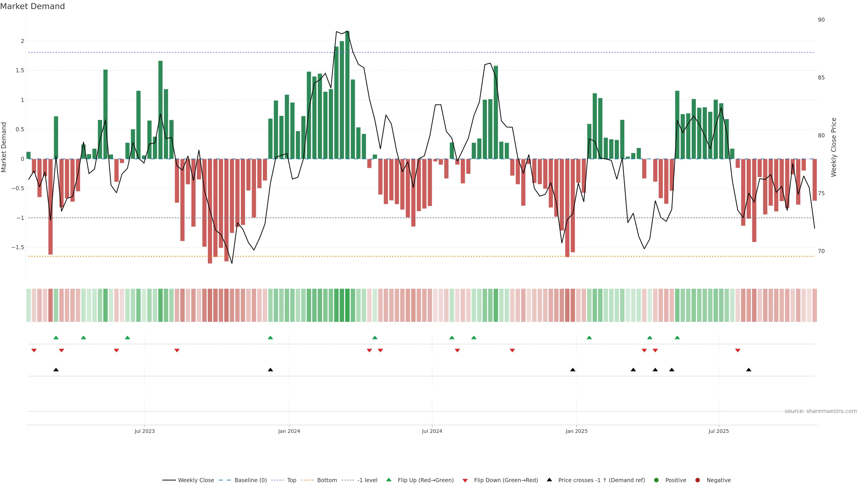Viewport: 868px width, 488px height.
Task: Click the last red flip-down marker
Action: tap(738, 351)
